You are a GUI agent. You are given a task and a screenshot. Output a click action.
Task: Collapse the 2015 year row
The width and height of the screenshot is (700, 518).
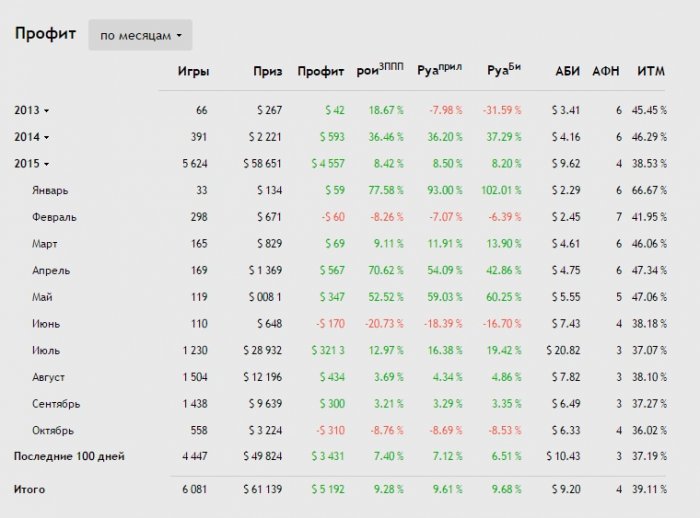pos(32,163)
